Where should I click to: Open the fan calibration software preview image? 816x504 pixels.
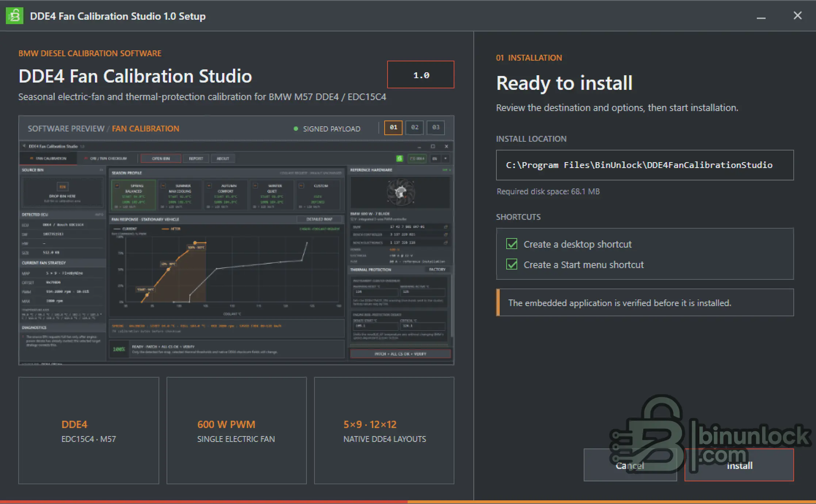click(236, 253)
